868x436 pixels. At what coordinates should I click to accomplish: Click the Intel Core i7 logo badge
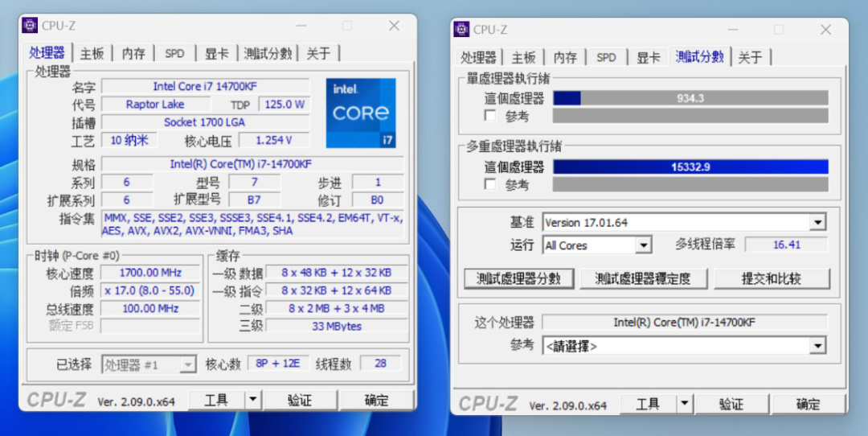click(361, 113)
